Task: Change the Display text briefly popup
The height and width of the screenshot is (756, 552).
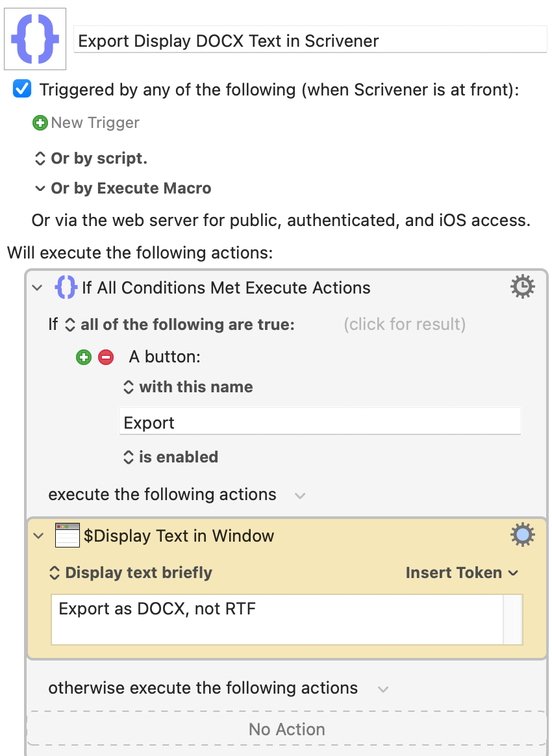Action: [x=131, y=573]
